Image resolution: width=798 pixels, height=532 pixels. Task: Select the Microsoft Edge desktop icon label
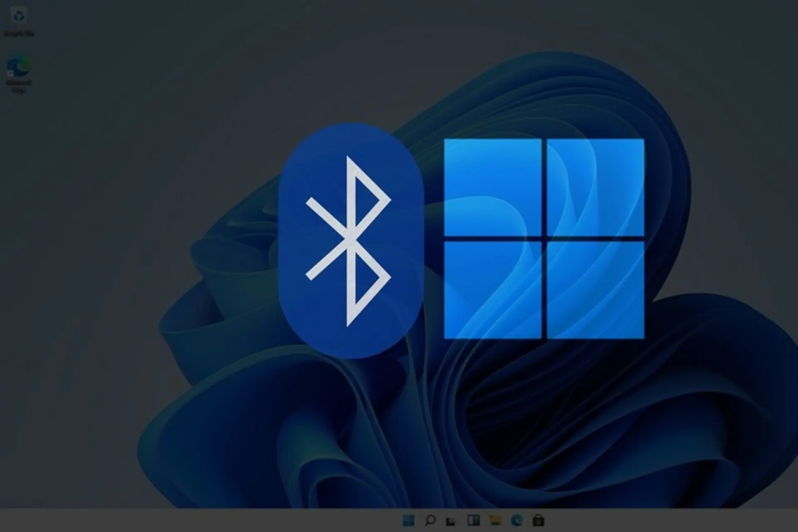19,85
